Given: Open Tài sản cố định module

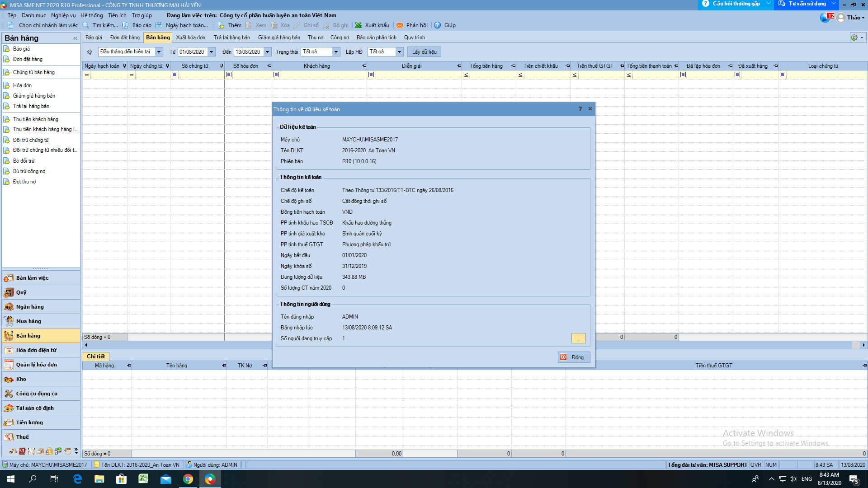Looking at the screenshot, I should coord(34,408).
